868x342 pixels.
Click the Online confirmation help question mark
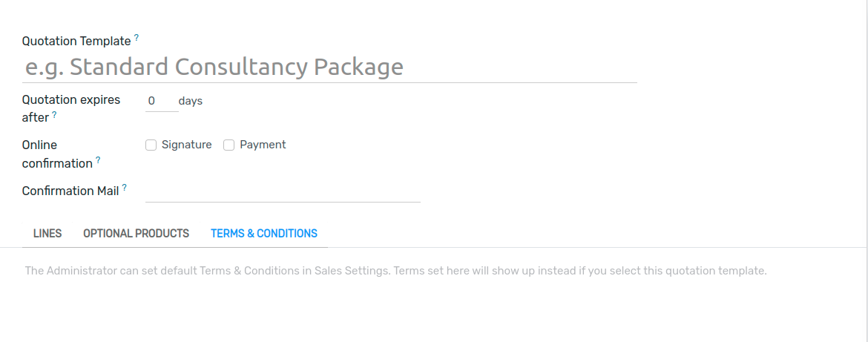coord(98,160)
